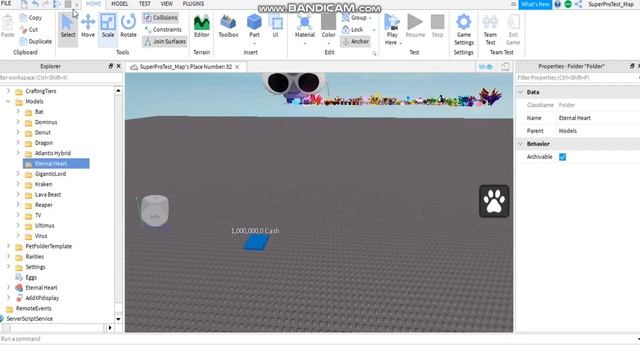Click the Play Here icon
The height and width of the screenshot is (360, 640).
(x=391, y=22)
